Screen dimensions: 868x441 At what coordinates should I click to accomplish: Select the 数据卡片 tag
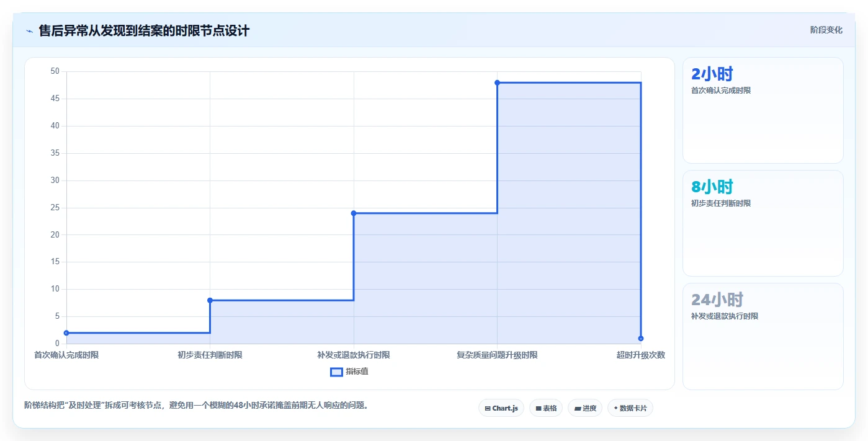pyautogui.click(x=630, y=408)
